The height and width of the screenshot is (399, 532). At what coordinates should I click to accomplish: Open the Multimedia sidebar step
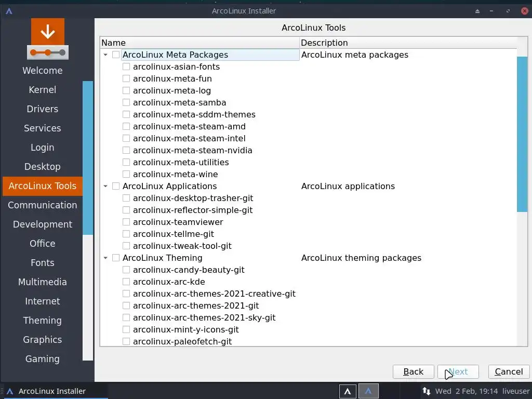[x=43, y=282]
